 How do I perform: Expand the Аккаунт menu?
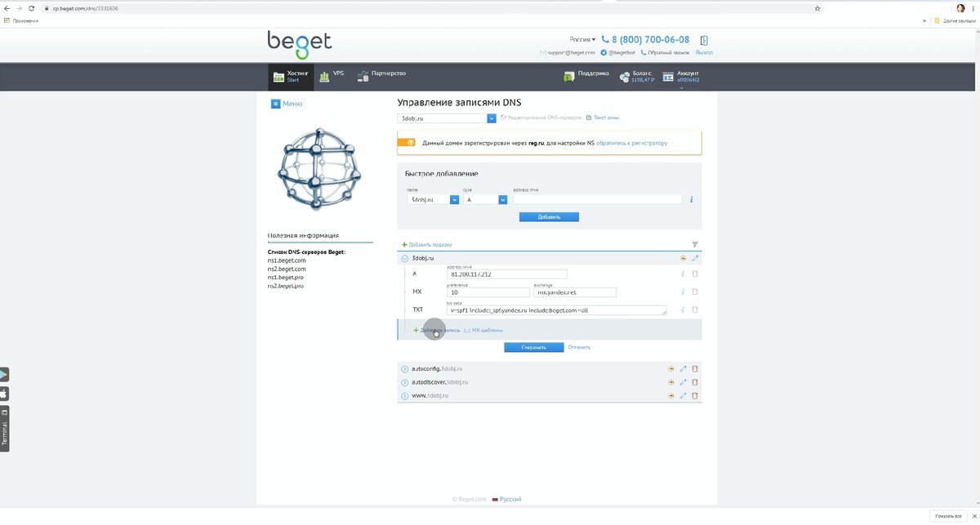coord(681,78)
